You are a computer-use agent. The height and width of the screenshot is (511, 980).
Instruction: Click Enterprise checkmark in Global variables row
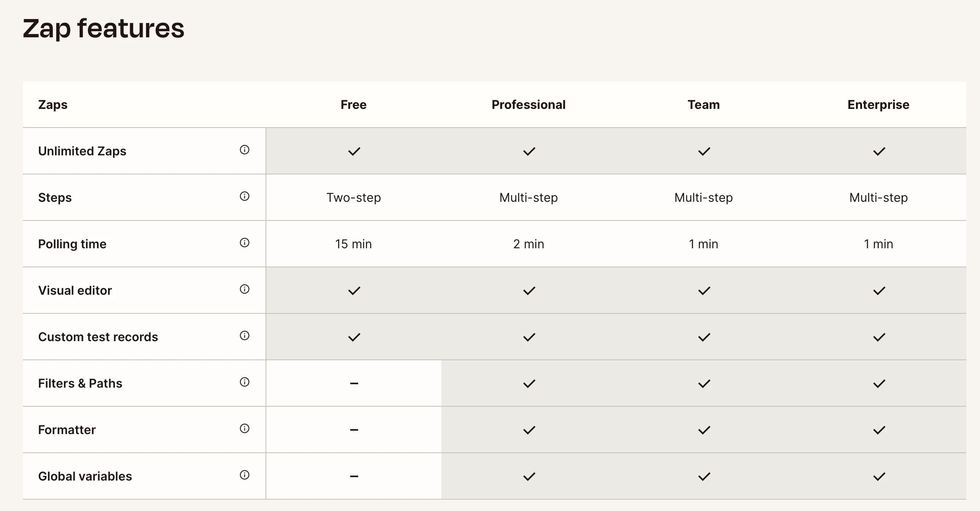point(879,477)
